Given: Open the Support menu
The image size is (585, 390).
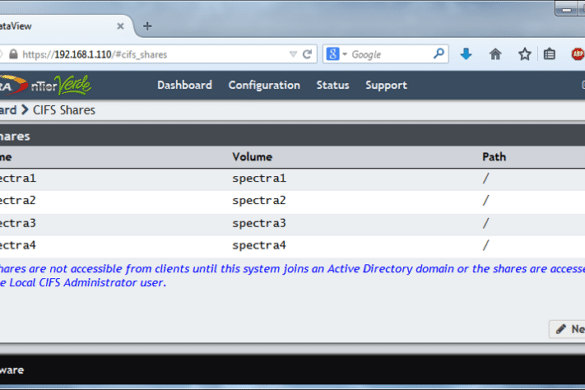Looking at the screenshot, I should (386, 85).
